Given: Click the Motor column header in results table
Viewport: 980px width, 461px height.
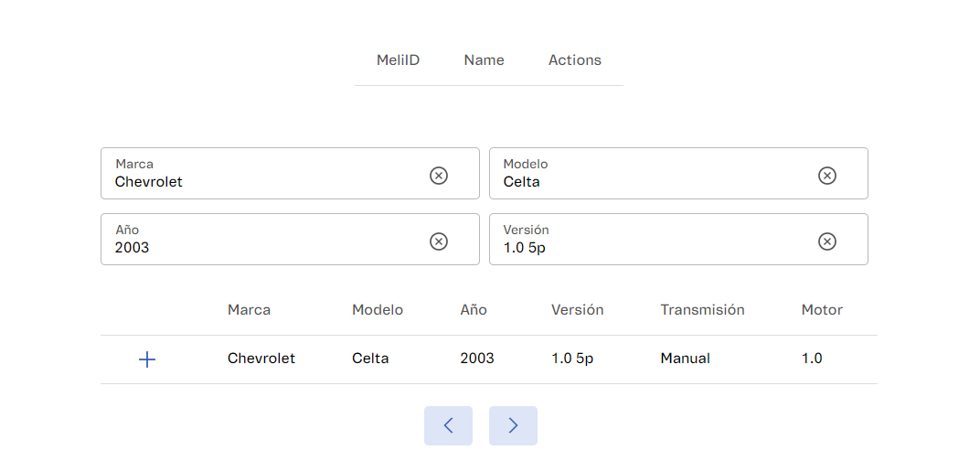Looking at the screenshot, I should tap(822, 310).
